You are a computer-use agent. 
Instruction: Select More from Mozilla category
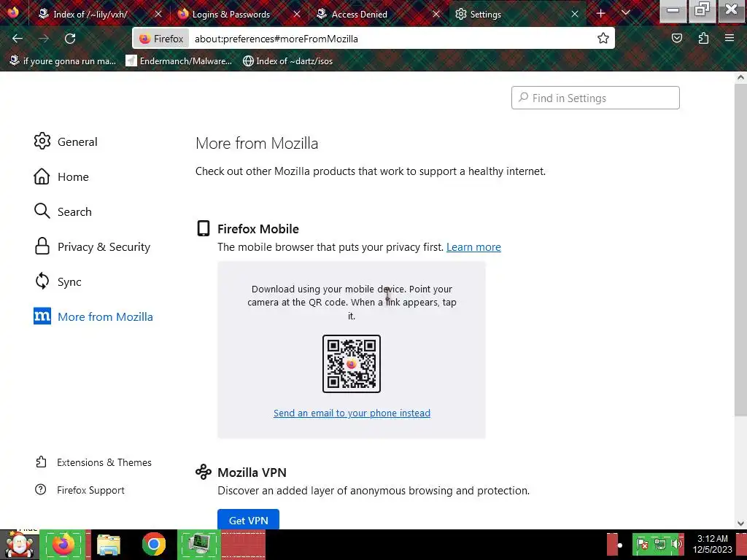(93, 316)
